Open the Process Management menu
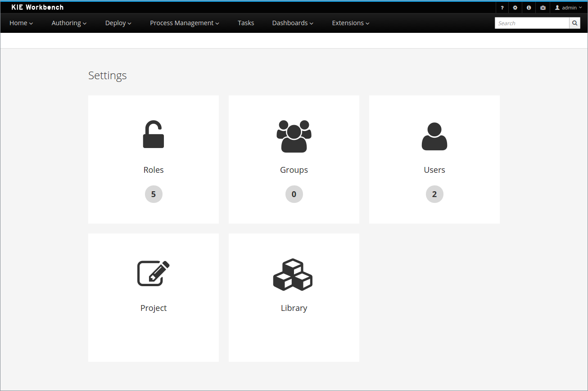 coord(184,23)
